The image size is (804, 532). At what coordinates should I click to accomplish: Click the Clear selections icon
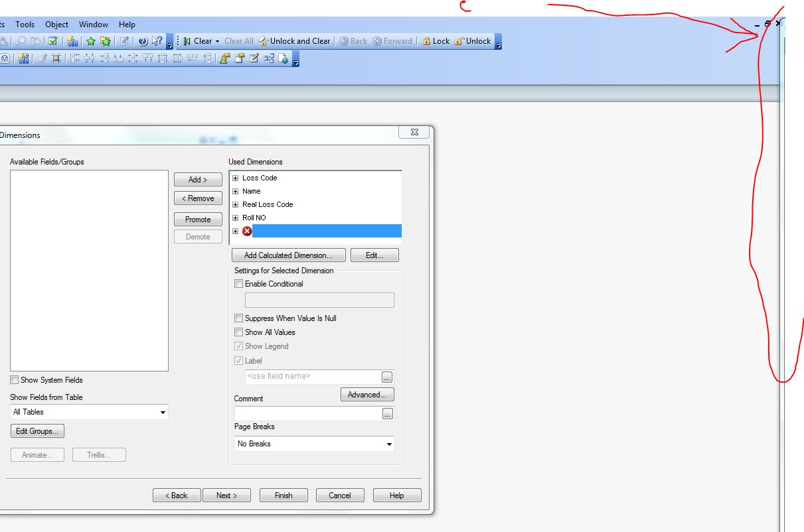click(x=187, y=41)
